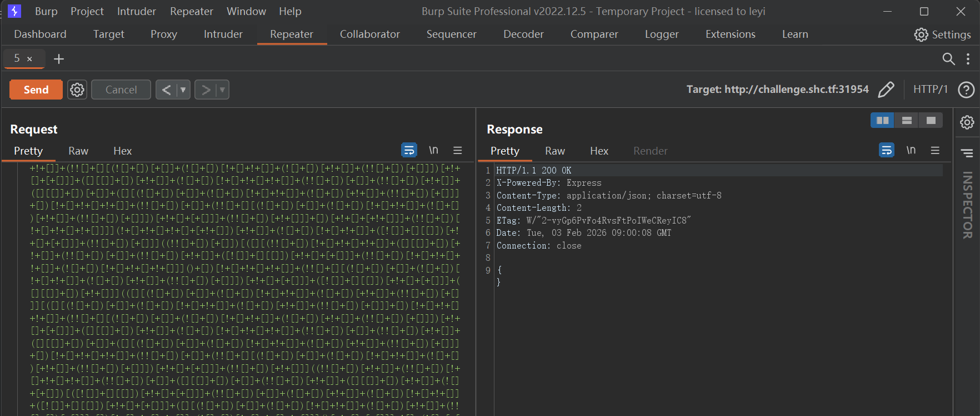Switch Response view to the Hex tab

(x=598, y=151)
